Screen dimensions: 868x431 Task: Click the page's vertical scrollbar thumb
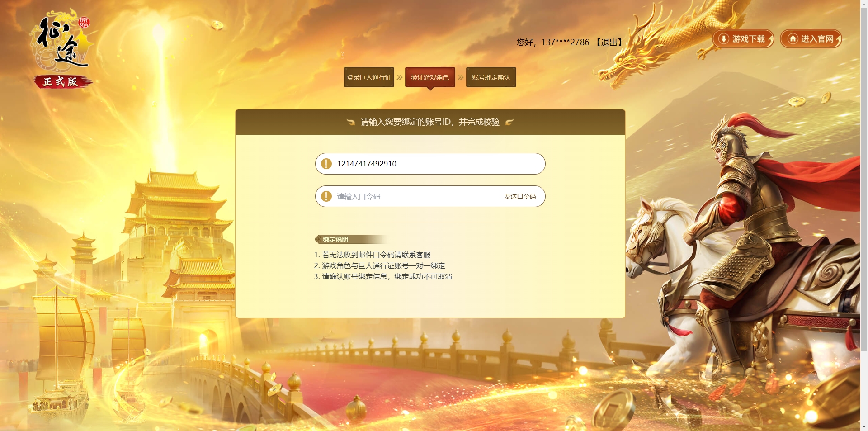(864, 179)
